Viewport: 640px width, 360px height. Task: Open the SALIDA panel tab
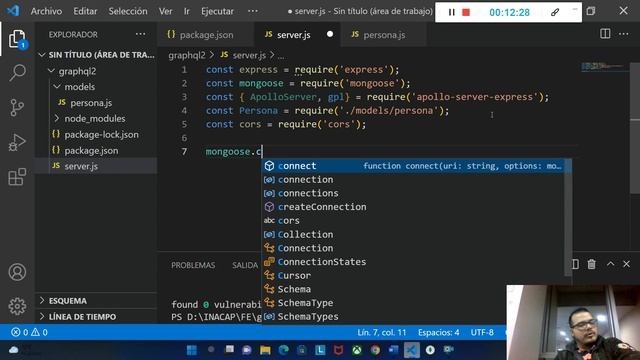click(x=245, y=265)
